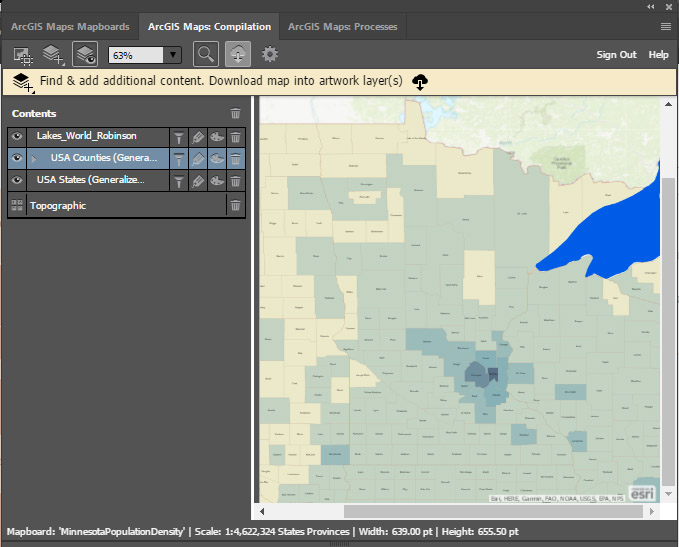Click the Height: 655.50 pt status text
This screenshot has height=547, width=679.
pos(480,531)
